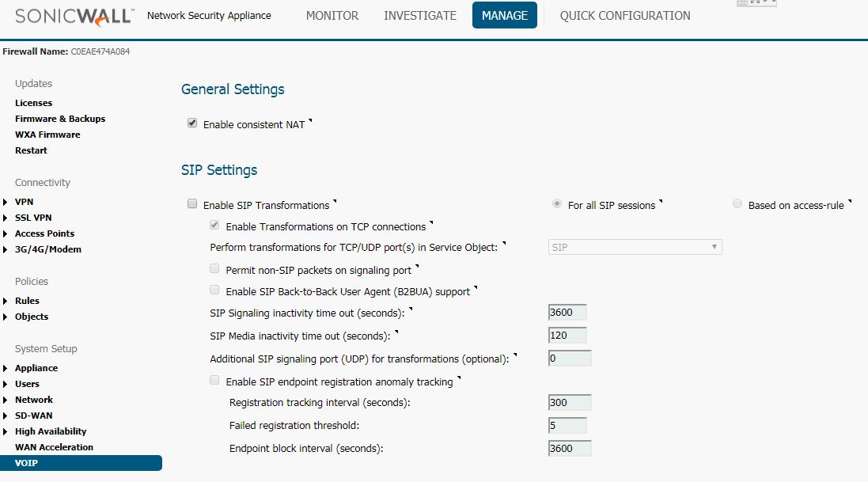The height and width of the screenshot is (482, 868).
Task: Expand the Network section arrow
Action: [5, 400]
